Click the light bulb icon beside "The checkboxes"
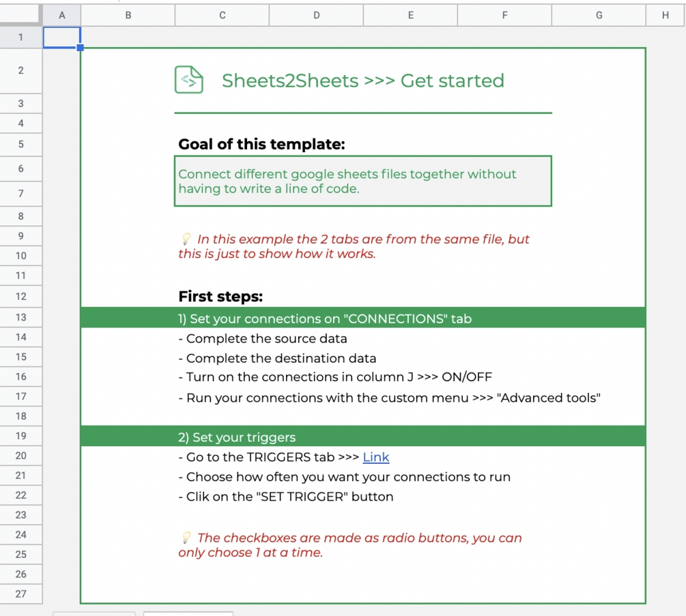Image resolution: width=686 pixels, height=616 pixels. click(x=186, y=537)
